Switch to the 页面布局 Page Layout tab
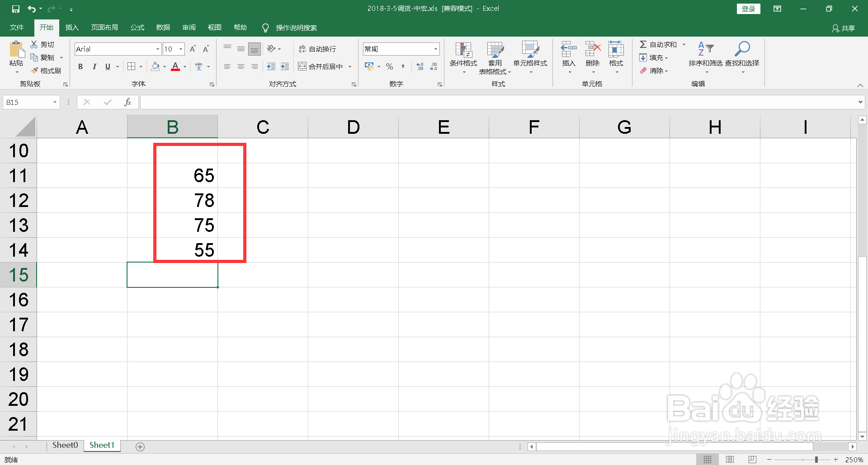868x465 pixels. [x=104, y=28]
